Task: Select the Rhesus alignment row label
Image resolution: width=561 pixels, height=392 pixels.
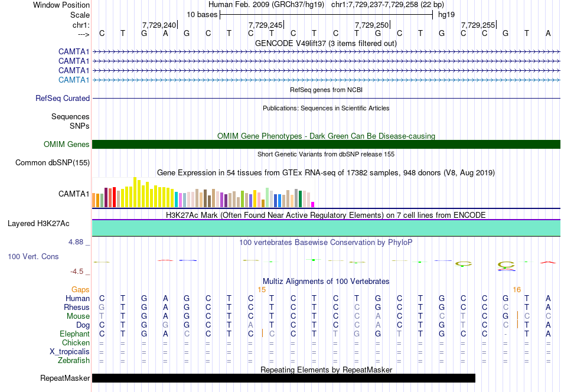Action: (77, 307)
